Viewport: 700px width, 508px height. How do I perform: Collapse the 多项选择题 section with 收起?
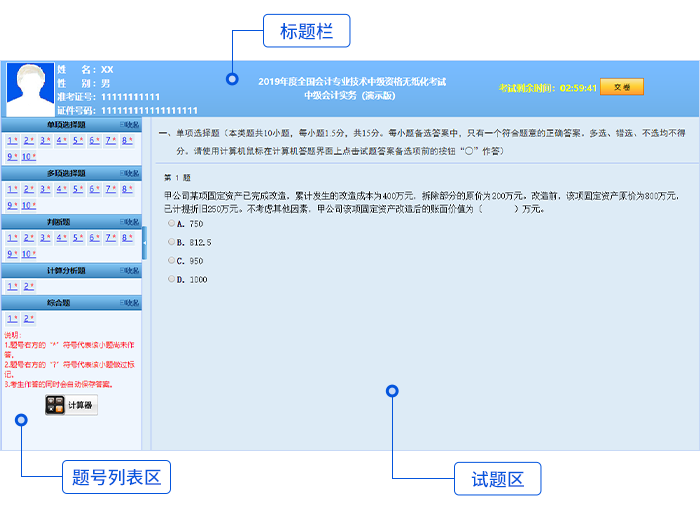click(x=130, y=173)
